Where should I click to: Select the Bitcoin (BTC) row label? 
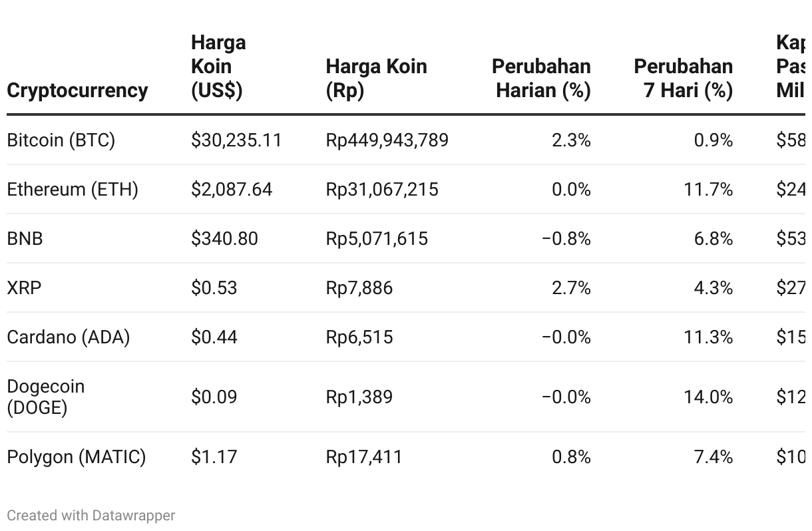point(61,140)
